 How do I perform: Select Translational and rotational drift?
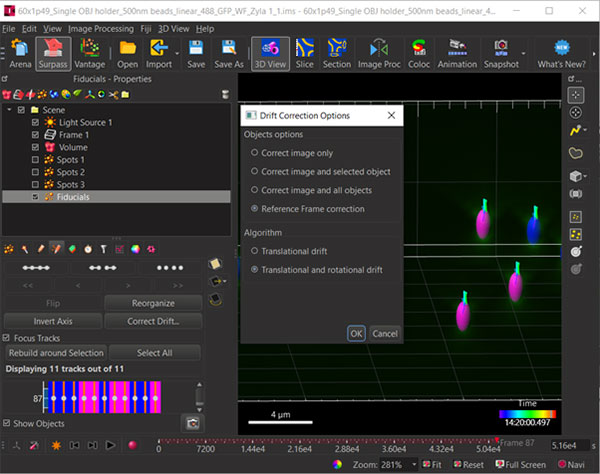316,270
